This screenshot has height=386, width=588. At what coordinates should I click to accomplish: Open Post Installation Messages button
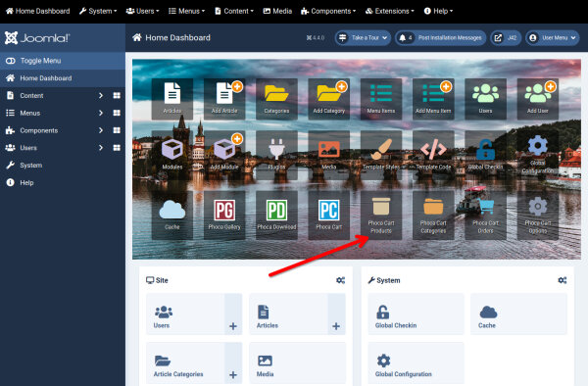(x=441, y=38)
